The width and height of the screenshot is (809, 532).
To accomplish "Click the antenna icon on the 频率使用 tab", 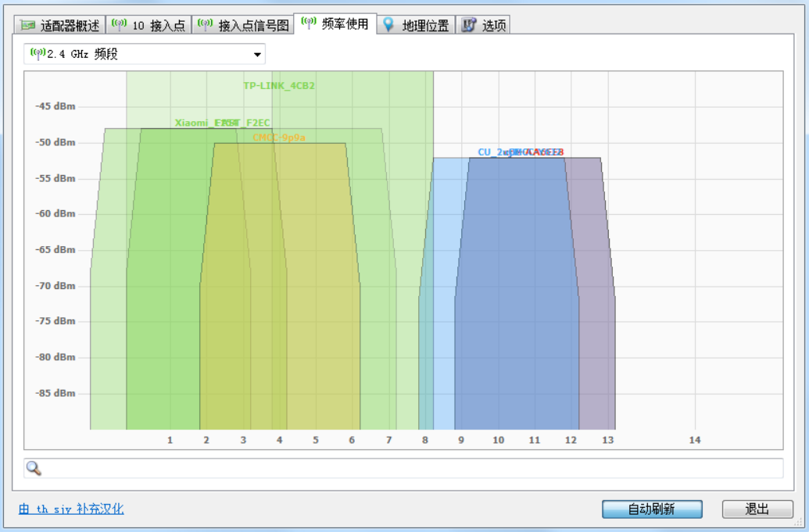I will tap(309, 23).
